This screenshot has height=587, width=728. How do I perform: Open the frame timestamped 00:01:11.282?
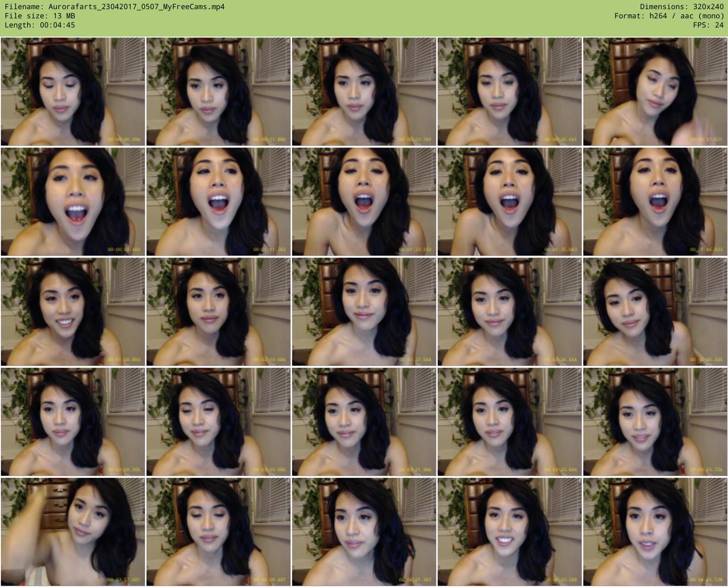tap(218, 202)
